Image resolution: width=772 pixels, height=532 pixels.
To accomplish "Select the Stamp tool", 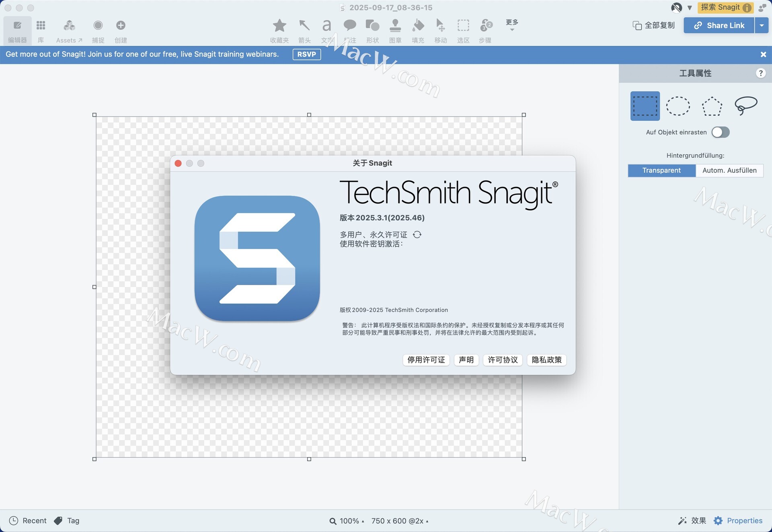I will pos(395,31).
